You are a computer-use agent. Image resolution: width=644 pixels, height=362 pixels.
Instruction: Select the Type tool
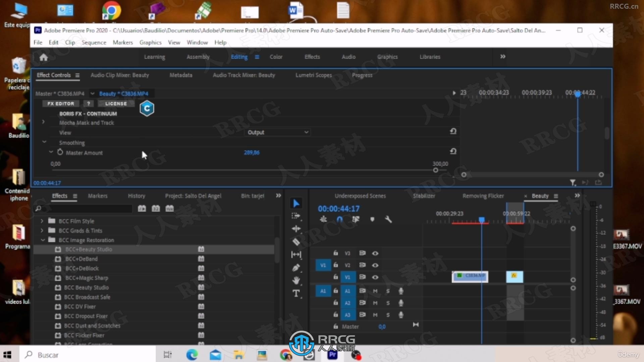(296, 293)
